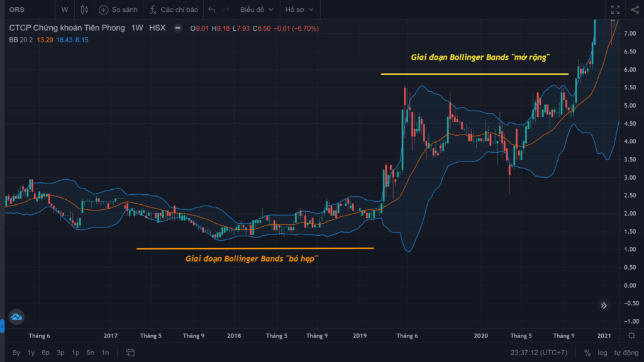The height and width of the screenshot is (362, 644).
Task: Select the 6p time range
Action: pyautogui.click(x=45, y=353)
